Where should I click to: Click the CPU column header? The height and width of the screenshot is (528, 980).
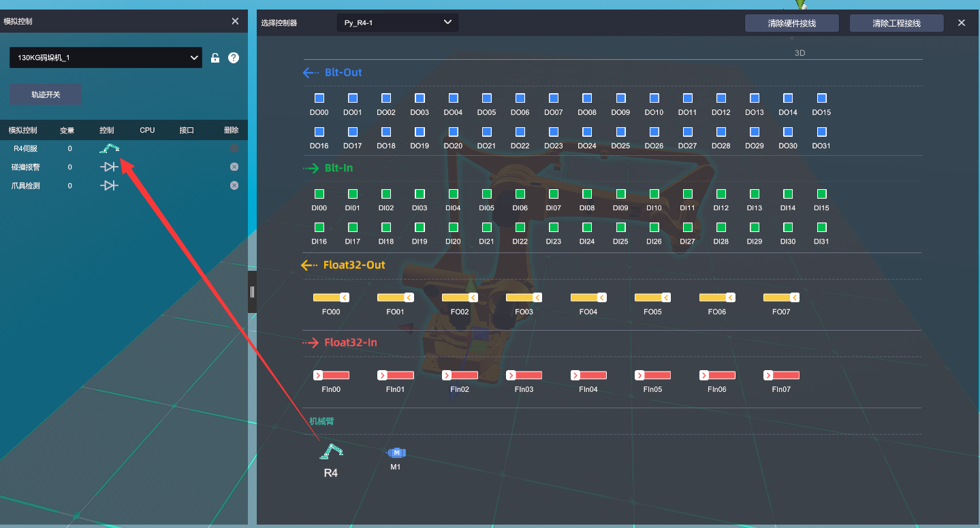click(x=147, y=130)
